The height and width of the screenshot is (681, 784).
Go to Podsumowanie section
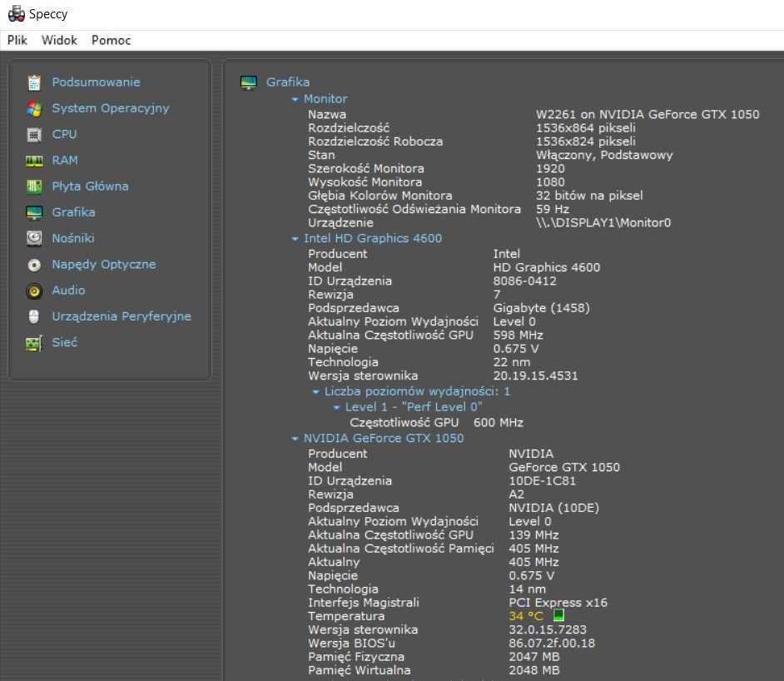[96, 82]
